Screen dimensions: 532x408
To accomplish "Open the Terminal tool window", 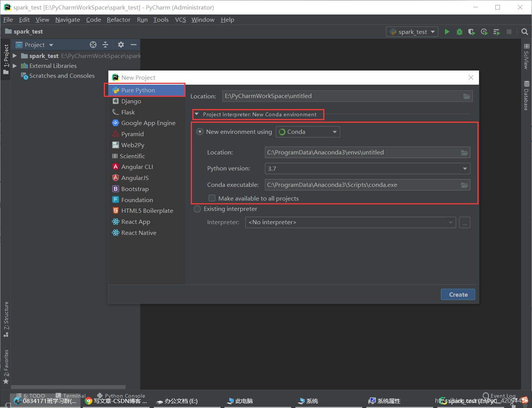I will tap(71, 396).
